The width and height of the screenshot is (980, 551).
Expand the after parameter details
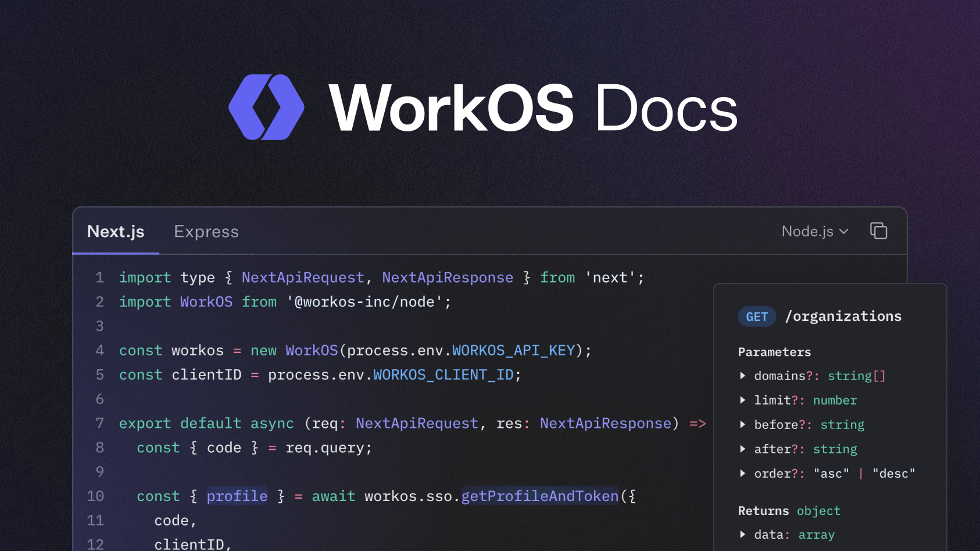coord(743,449)
